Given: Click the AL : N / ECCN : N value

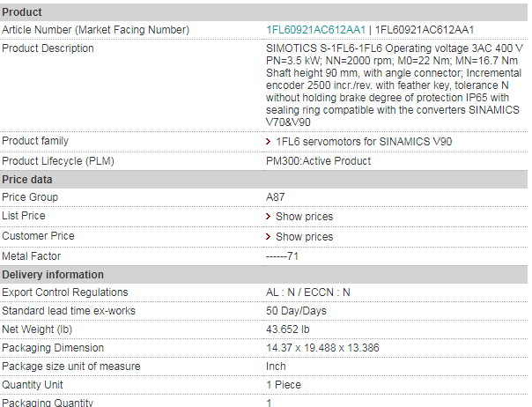Looking at the screenshot, I should pos(307,292).
